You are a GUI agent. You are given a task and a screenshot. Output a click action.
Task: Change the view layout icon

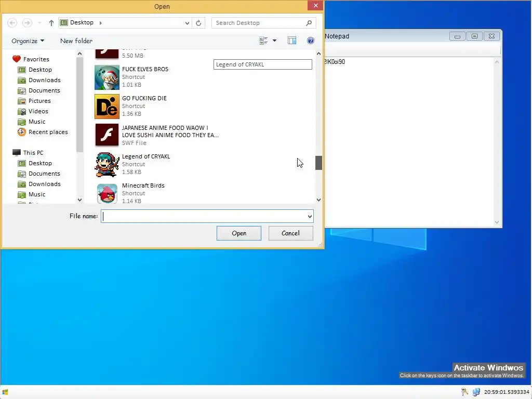point(263,41)
